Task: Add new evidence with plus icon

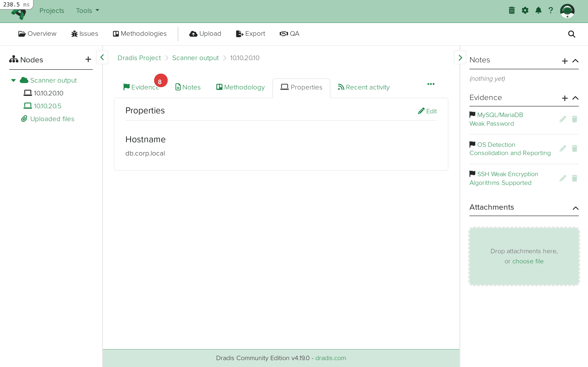Action: (565, 98)
